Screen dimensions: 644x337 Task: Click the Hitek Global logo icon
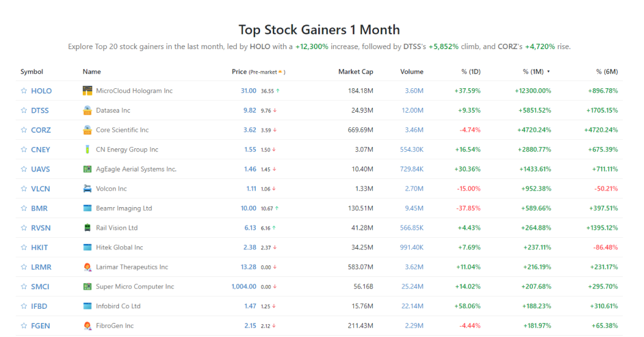click(87, 248)
